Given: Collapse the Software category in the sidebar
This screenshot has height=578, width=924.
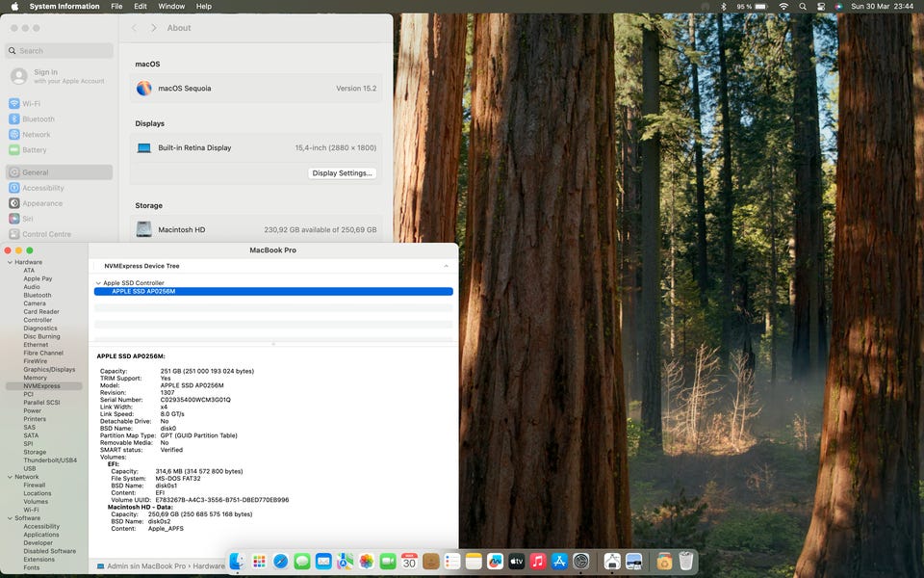Looking at the screenshot, I should pyautogui.click(x=10, y=518).
